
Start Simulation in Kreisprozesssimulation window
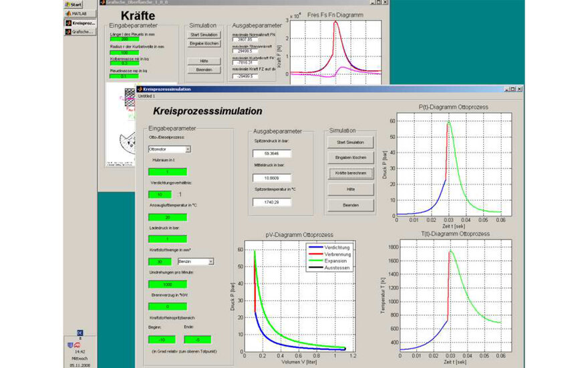tap(351, 143)
